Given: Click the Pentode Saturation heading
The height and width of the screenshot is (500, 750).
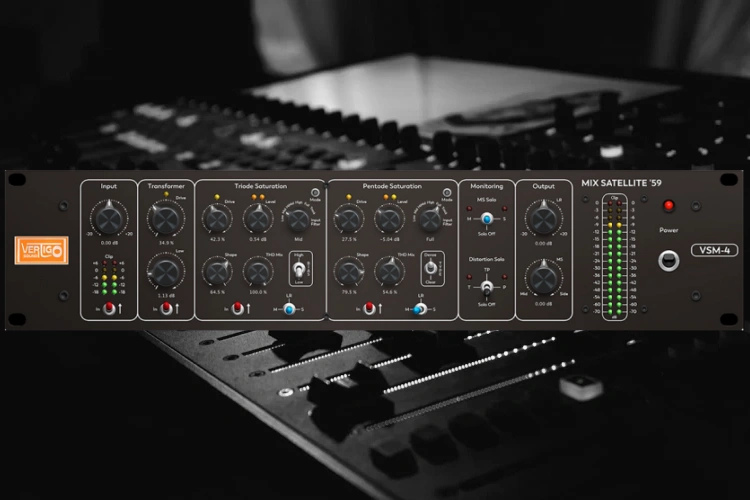Looking at the screenshot, I should coord(392,186).
